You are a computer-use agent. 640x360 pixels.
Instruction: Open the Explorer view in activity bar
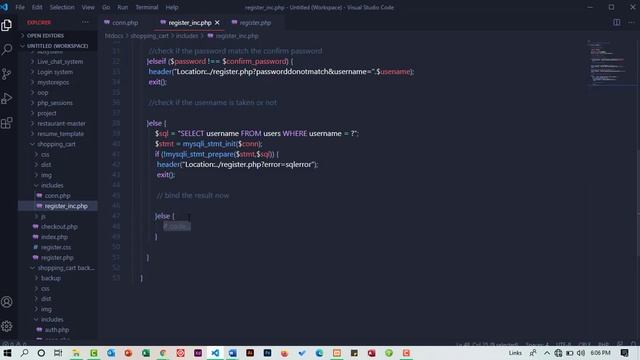[7, 25]
